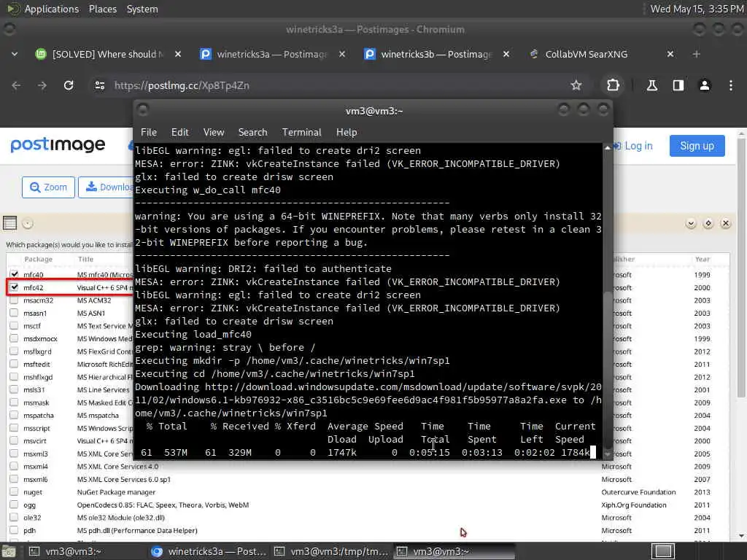Click the clock showing Wed May 15
747x560 pixels.
point(697,9)
